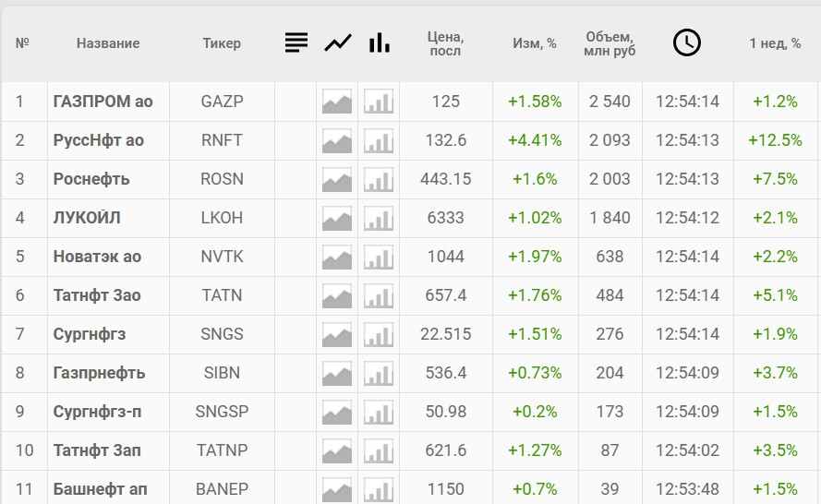Open bar chart for SIBN row
The height and width of the screenshot is (504, 821).
tap(379, 373)
